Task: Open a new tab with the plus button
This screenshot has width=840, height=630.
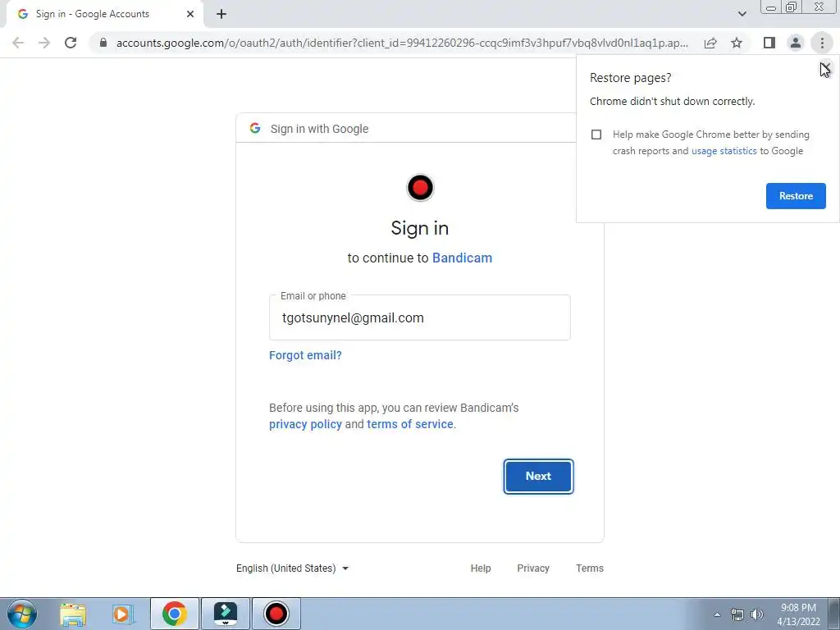Action: pos(221,14)
